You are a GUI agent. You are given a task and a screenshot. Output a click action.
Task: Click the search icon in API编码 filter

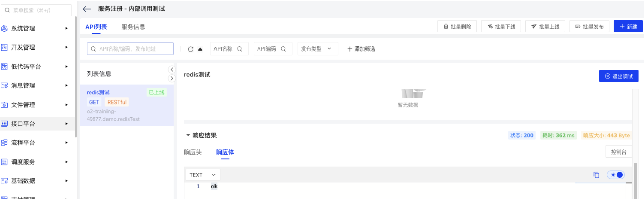[x=283, y=49]
